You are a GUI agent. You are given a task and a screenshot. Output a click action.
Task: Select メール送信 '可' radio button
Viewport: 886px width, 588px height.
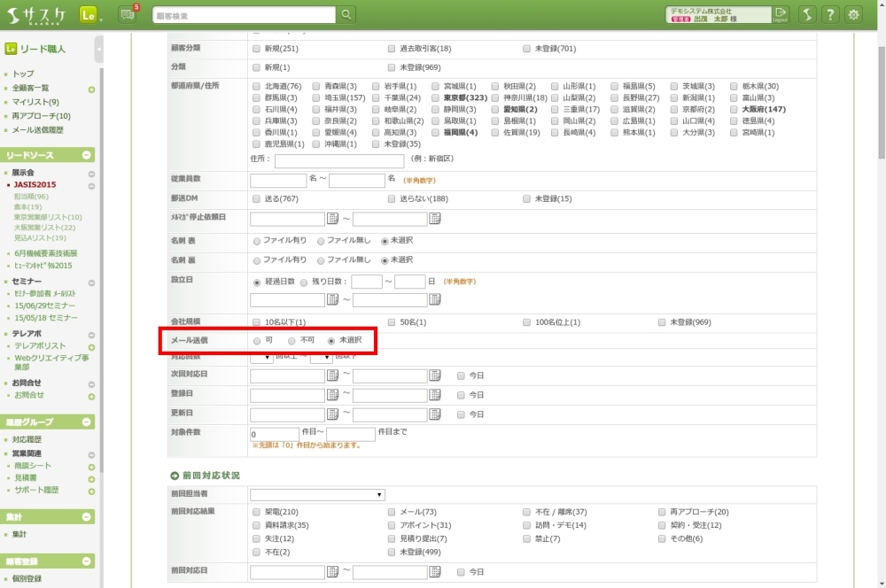point(257,341)
